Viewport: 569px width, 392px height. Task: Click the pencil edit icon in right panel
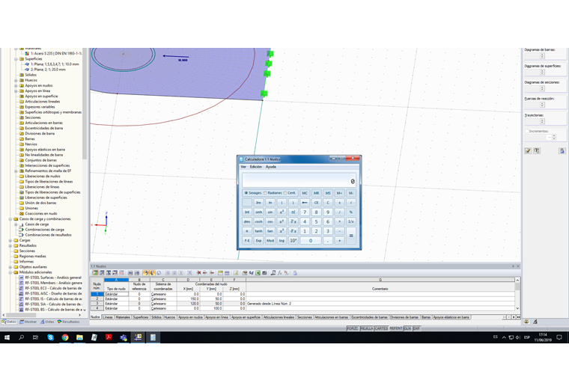click(x=528, y=151)
